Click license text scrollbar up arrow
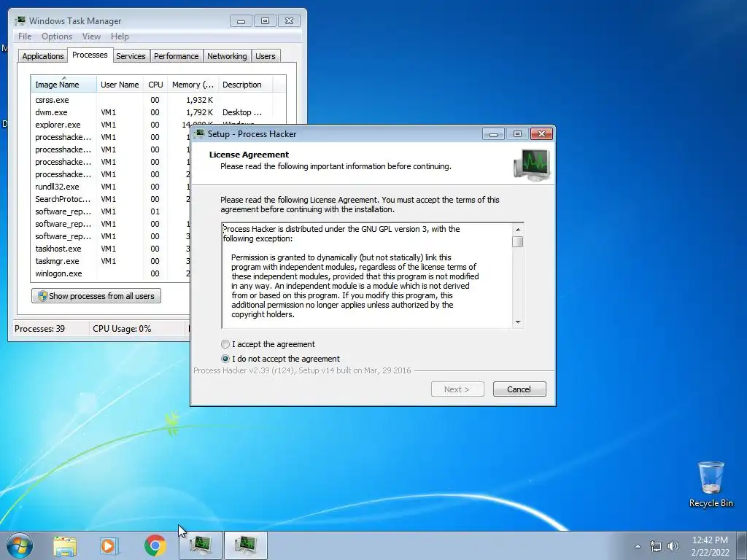Viewport: 747px width, 560px height. (x=518, y=230)
